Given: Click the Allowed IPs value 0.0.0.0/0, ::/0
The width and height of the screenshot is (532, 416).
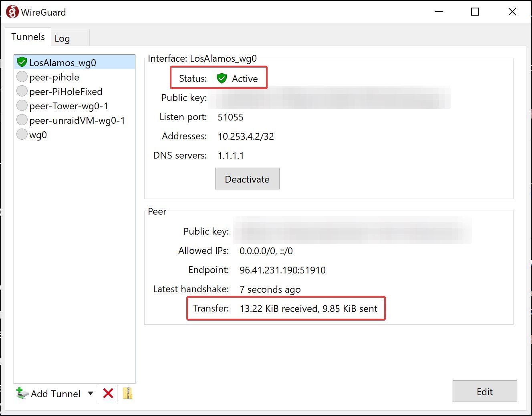Looking at the screenshot, I should click(266, 251).
